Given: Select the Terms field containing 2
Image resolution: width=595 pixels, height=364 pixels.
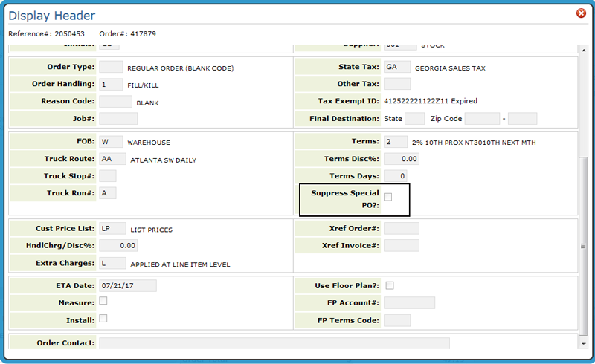Looking at the screenshot, I should pyautogui.click(x=395, y=142).
